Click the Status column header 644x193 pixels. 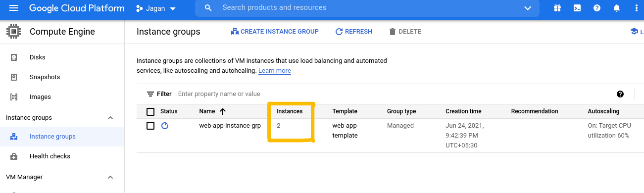pyautogui.click(x=169, y=111)
